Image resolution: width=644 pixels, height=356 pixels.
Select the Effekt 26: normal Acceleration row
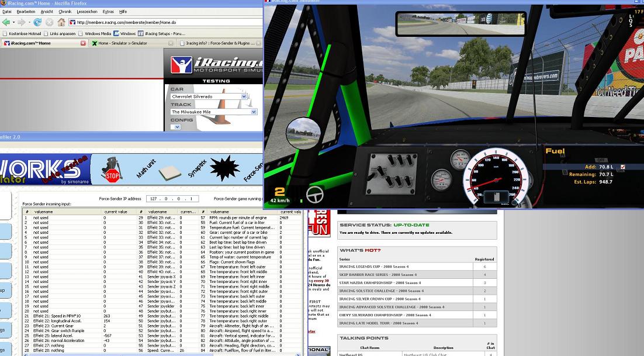pyautogui.click(x=79, y=341)
